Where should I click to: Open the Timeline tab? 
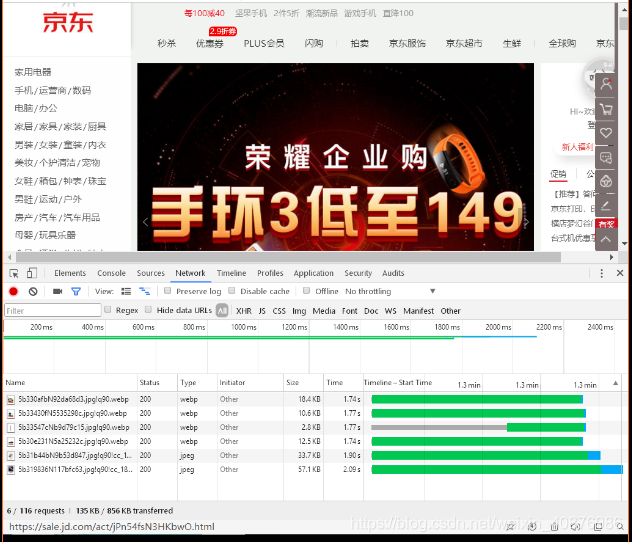point(231,273)
